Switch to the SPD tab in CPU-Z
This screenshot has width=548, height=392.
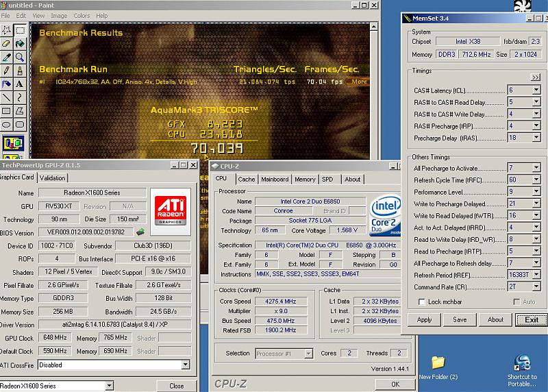[327, 180]
